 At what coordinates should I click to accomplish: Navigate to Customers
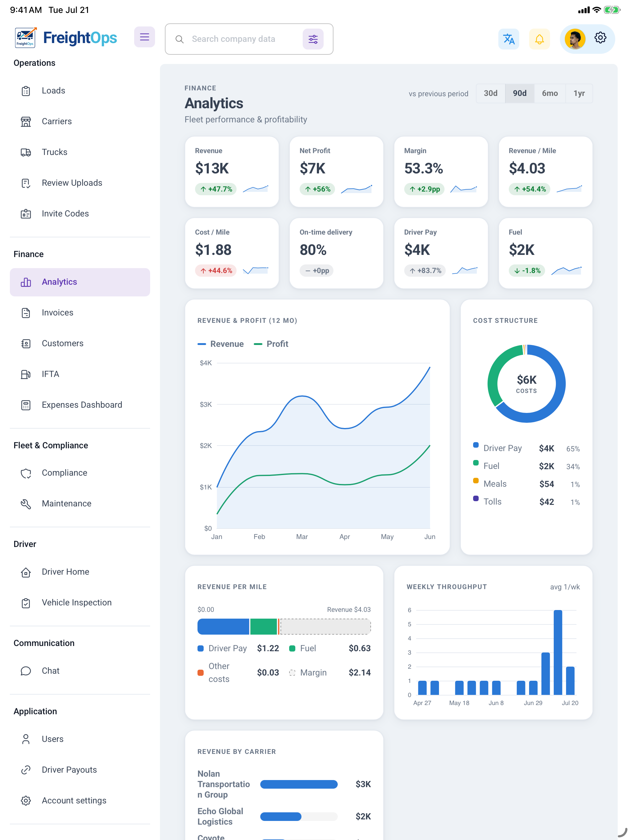tap(80, 344)
